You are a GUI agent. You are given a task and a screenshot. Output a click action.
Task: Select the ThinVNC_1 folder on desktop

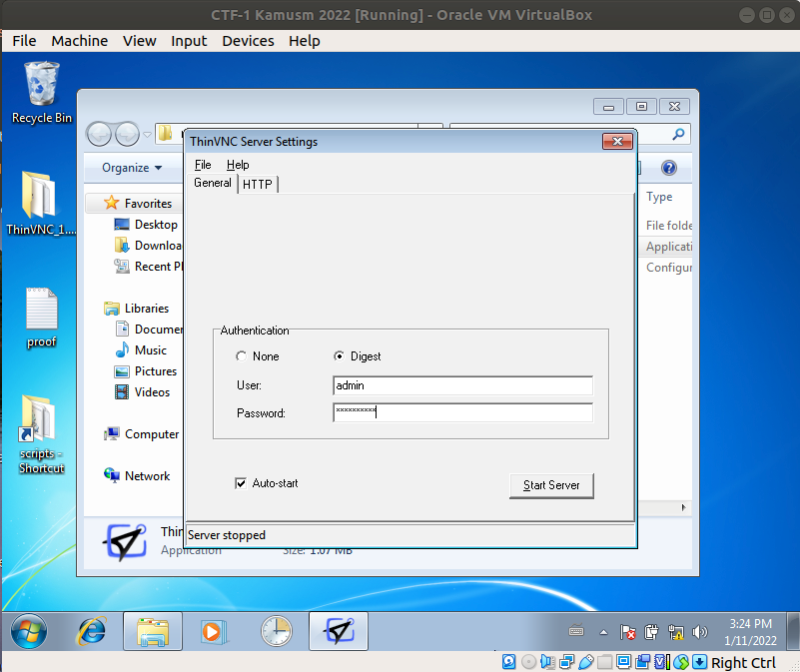coord(41,203)
